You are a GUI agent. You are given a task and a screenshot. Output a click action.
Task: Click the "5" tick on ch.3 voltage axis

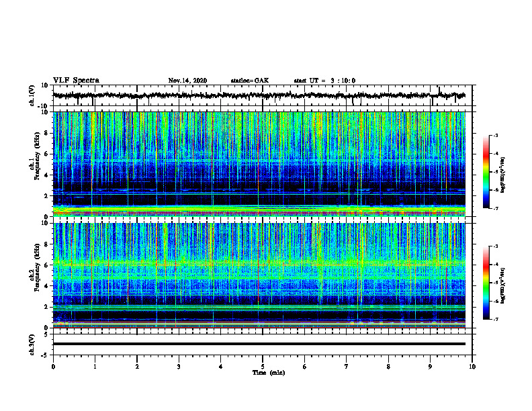click(x=47, y=334)
